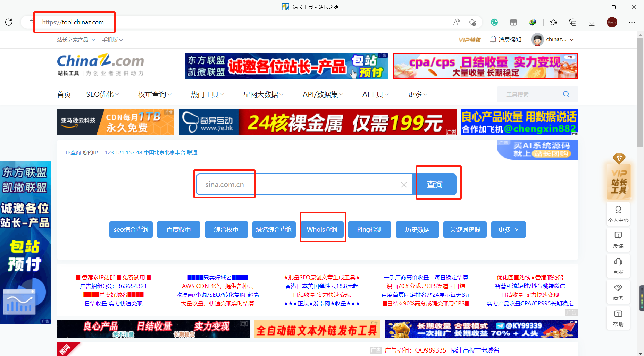The height and width of the screenshot is (356, 644).
Task: Open the Downloads icon
Action: click(592, 22)
